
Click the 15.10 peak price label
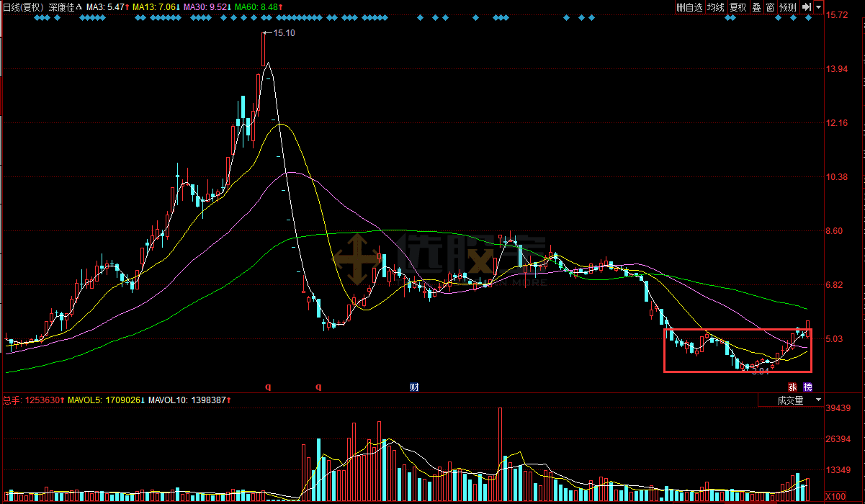coord(284,33)
